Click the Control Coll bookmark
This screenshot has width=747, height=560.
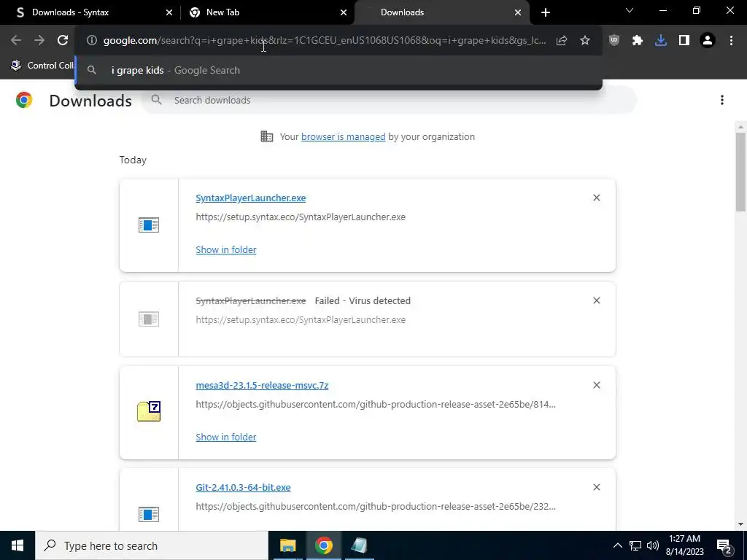click(x=42, y=66)
